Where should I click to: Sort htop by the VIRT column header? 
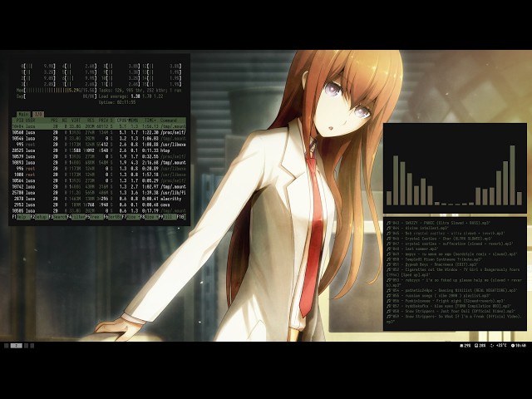pyautogui.click(x=76, y=121)
